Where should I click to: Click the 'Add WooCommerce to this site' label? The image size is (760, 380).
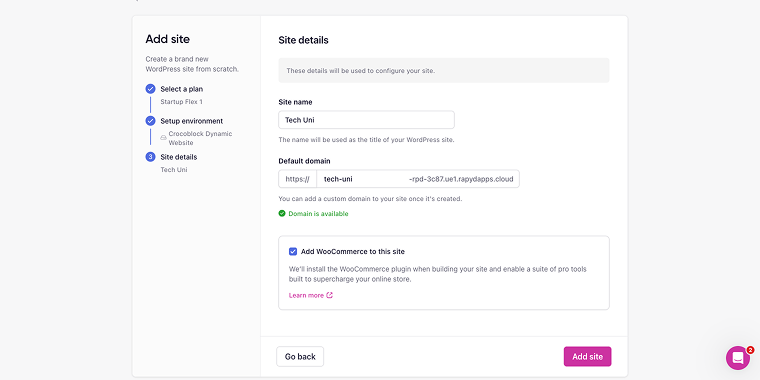(353, 252)
